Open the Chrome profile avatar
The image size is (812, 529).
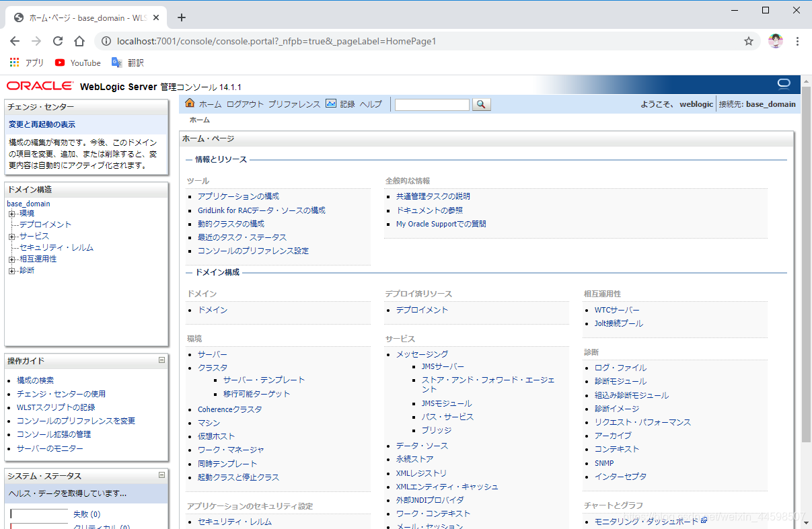[x=776, y=41]
